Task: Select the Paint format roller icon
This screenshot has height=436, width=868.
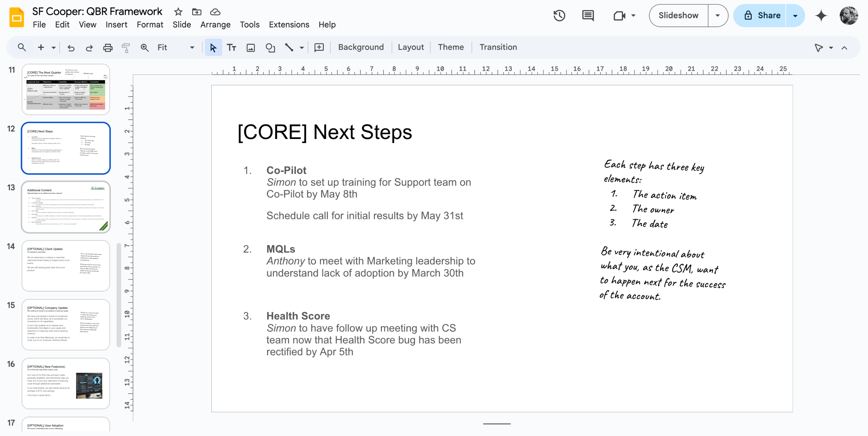Action: 126,48
